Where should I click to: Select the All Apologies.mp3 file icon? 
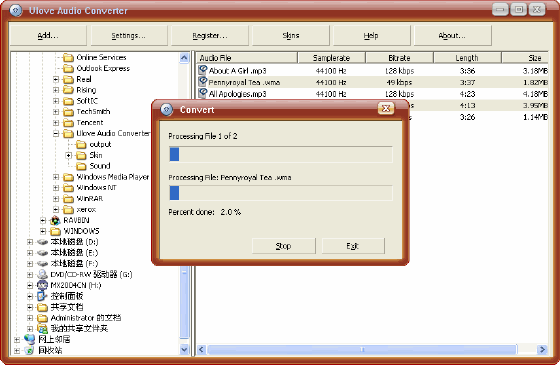[x=203, y=93]
